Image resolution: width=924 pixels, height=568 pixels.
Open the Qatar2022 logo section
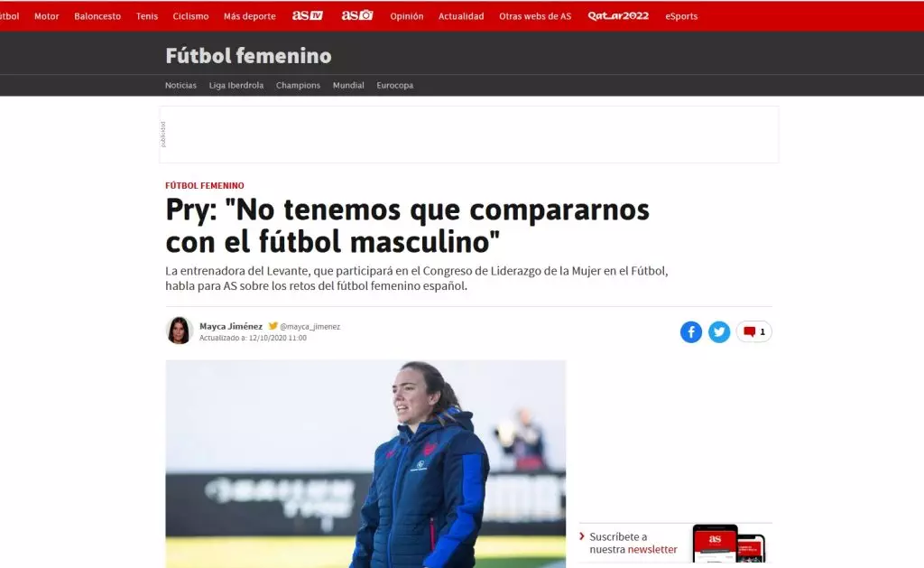tap(618, 16)
